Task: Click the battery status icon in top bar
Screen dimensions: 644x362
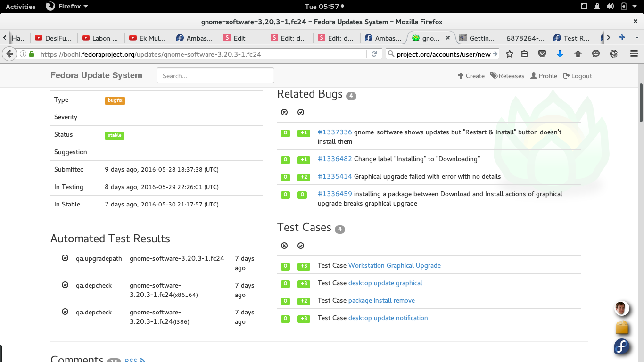Action: click(624, 6)
